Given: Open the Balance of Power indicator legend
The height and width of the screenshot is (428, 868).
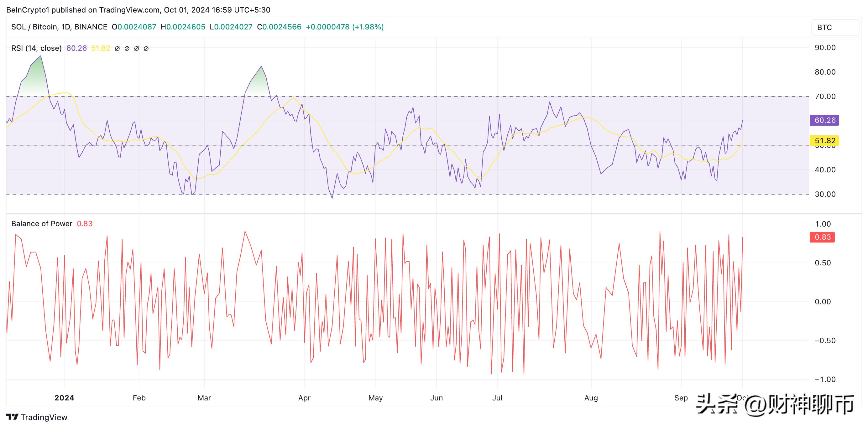Looking at the screenshot, I should coord(42,224).
